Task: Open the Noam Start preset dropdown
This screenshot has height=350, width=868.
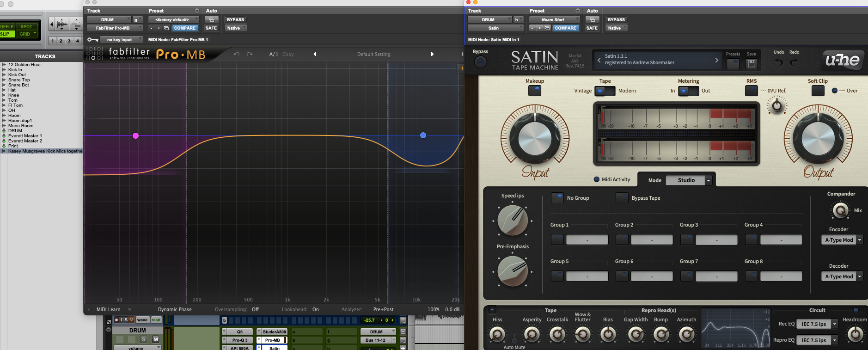Action: [555, 20]
